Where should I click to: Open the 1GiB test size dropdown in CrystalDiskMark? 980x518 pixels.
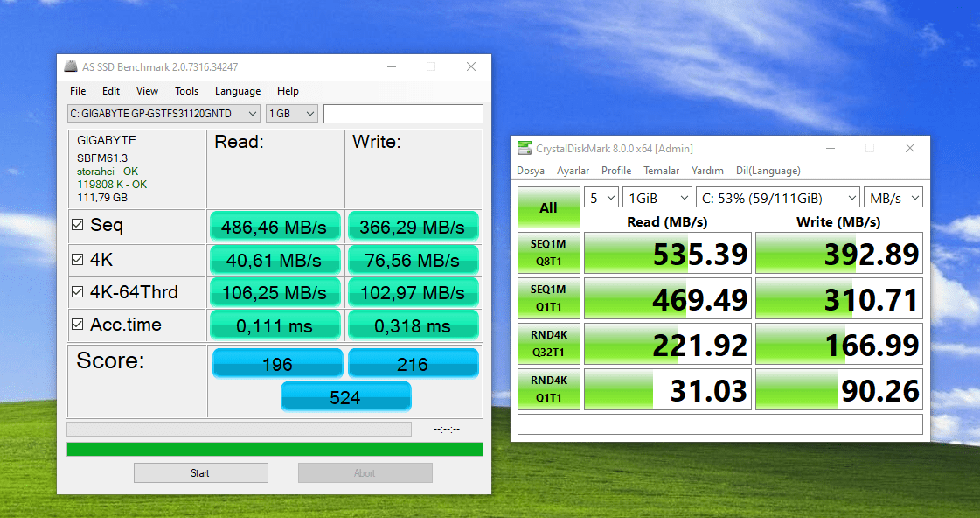[657, 198]
